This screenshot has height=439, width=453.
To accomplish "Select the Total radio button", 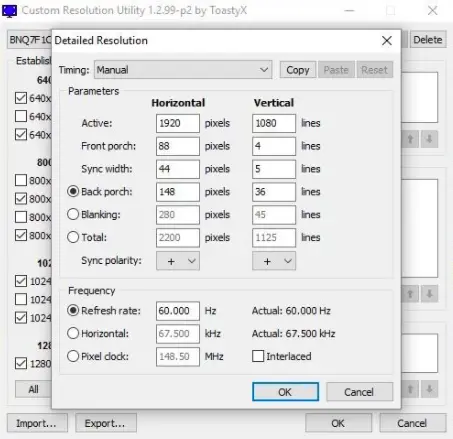I will click(x=73, y=237).
